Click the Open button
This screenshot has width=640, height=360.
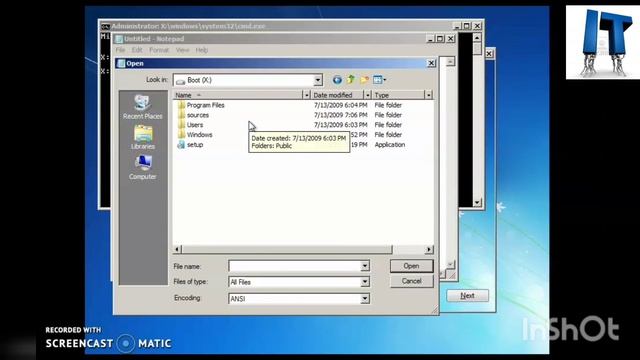(411, 266)
